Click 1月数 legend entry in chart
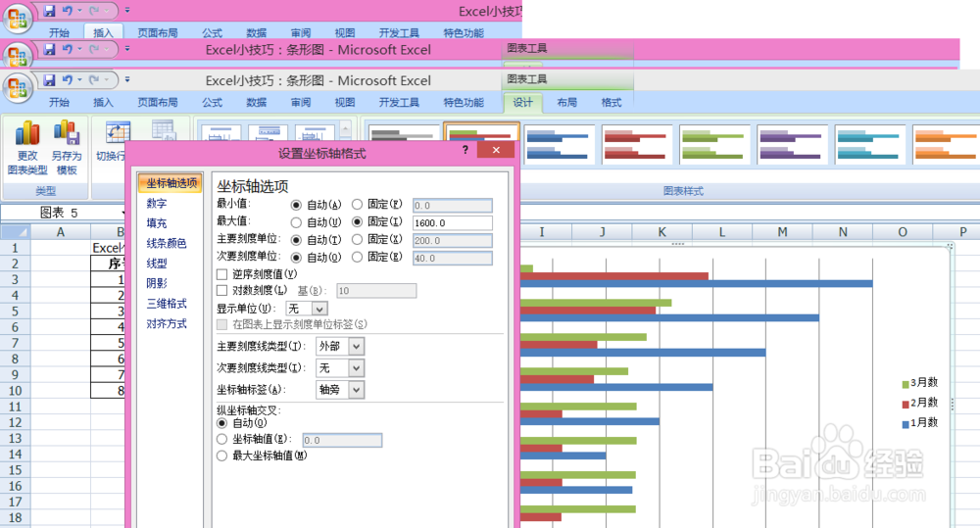 pyautogui.click(x=920, y=422)
